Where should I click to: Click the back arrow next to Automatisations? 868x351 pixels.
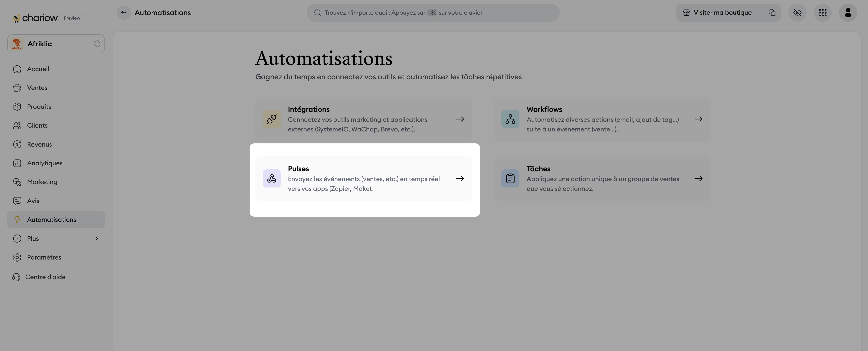click(x=124, y=13)
